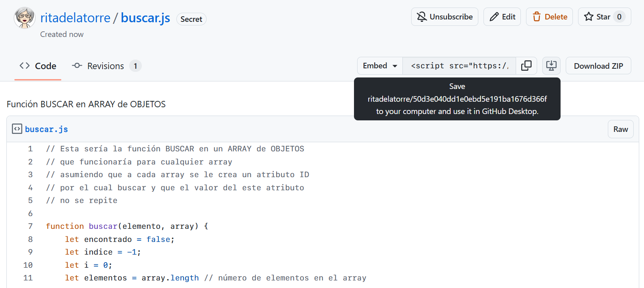Edit this gist
The height and width of the screenshot is (288, 644).
(502, 17)
